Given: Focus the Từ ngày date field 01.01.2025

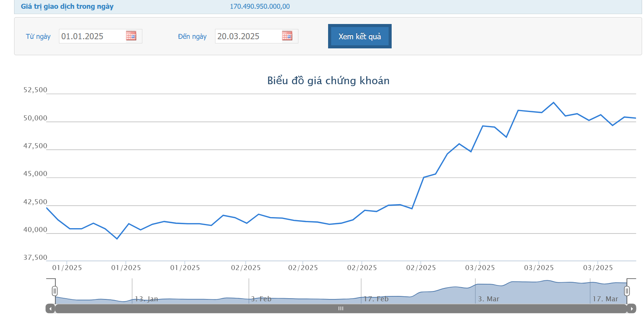Looking at the screenshot, I should click(x=92, y=36).
